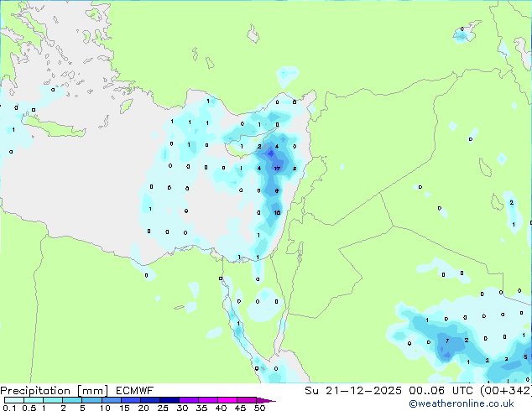The image size is (532, 411).
Task: Click the legend label '20'
Action: [x=143, y=408]
